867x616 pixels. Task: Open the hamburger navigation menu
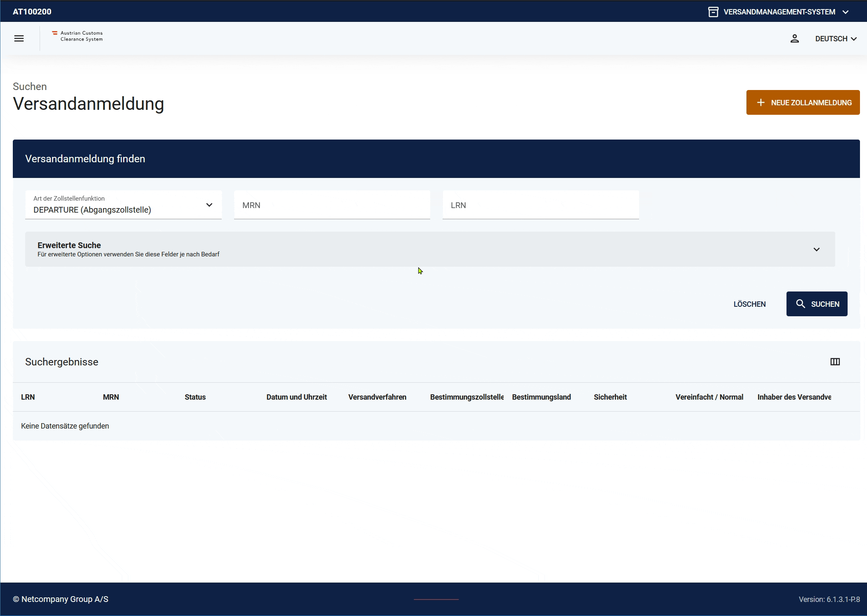point(19,38)
